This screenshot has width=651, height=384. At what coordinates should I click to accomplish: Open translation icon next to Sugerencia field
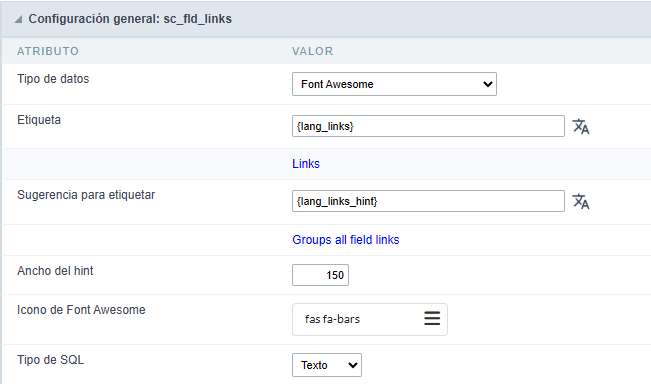[581, 201]
